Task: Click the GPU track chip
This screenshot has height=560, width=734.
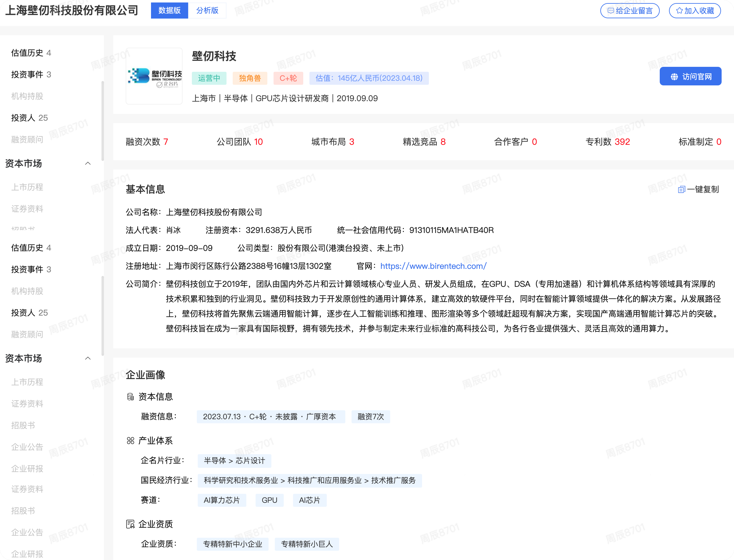Action: pos(269,500)
